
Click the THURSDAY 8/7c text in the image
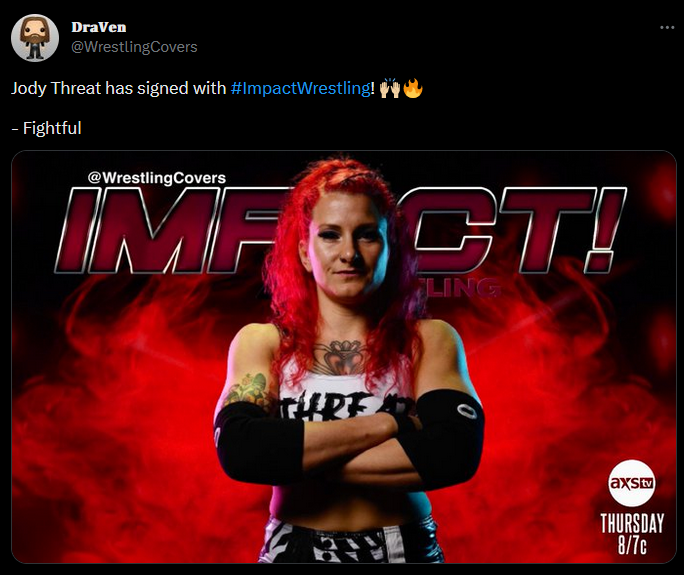[632, 533]
